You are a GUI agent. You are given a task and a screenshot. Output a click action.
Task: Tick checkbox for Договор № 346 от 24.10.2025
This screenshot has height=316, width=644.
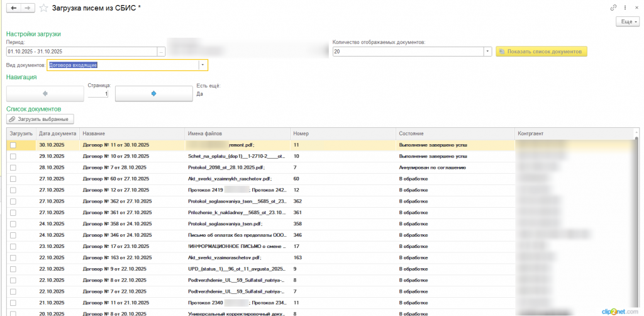[13, 235]
